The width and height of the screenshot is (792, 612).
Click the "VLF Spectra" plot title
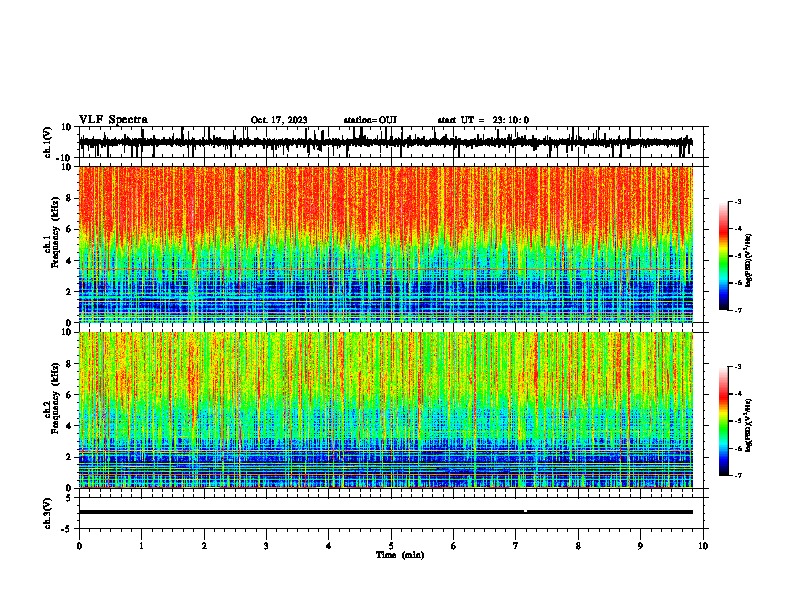113,120
